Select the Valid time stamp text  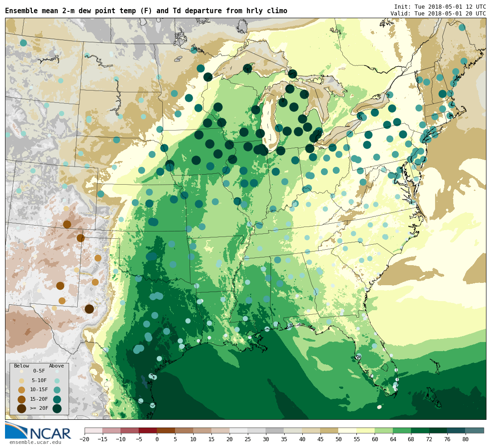[x=438, y=14]
